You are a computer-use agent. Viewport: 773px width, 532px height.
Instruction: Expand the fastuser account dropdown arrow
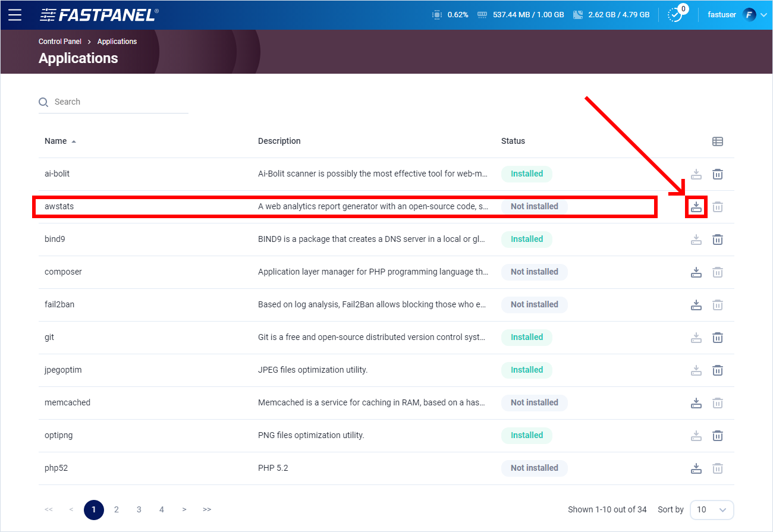click(x=763, y=15)
